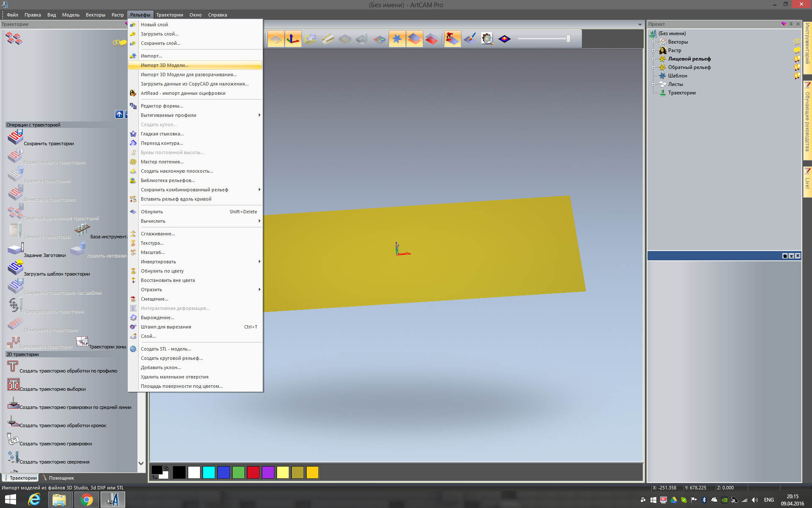812x508 pixels.
Task: Toggle visibility bulb for Векторы
Action: 797,42
